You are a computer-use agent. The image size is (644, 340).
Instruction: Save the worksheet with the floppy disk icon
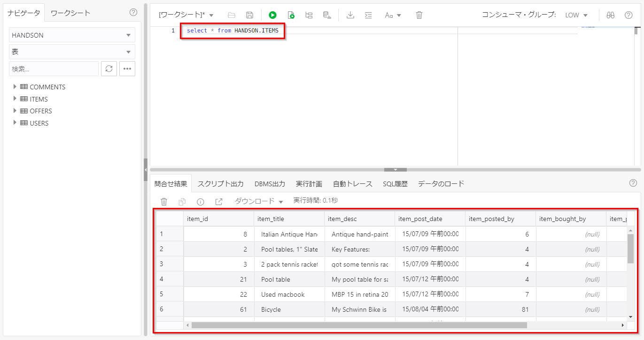(249, 15)
